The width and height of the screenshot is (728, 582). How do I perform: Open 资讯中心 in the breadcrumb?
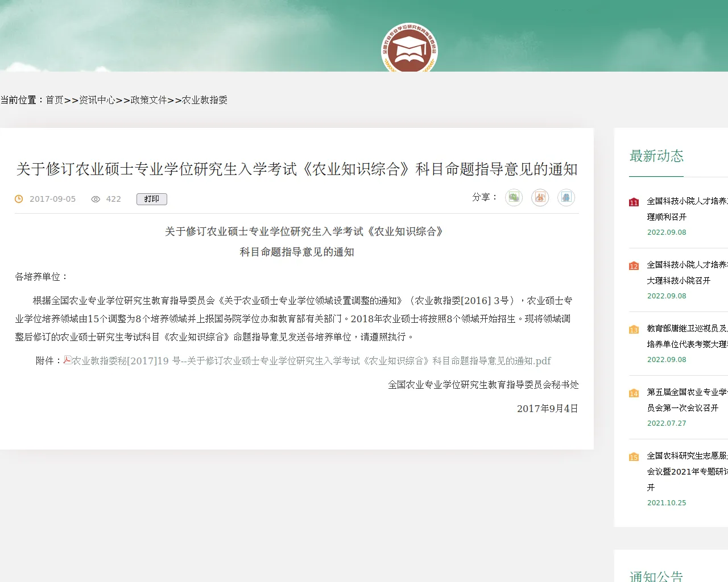97,100
